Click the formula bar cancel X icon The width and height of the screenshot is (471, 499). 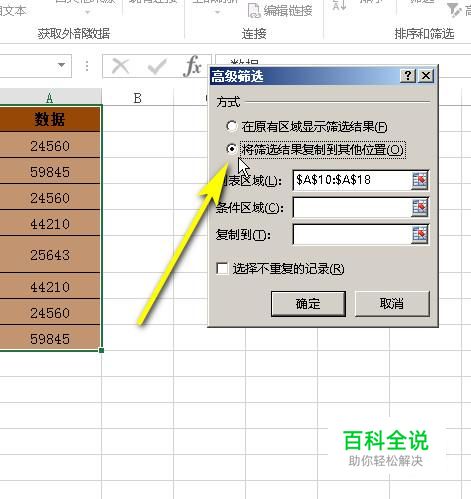[120, 66]
